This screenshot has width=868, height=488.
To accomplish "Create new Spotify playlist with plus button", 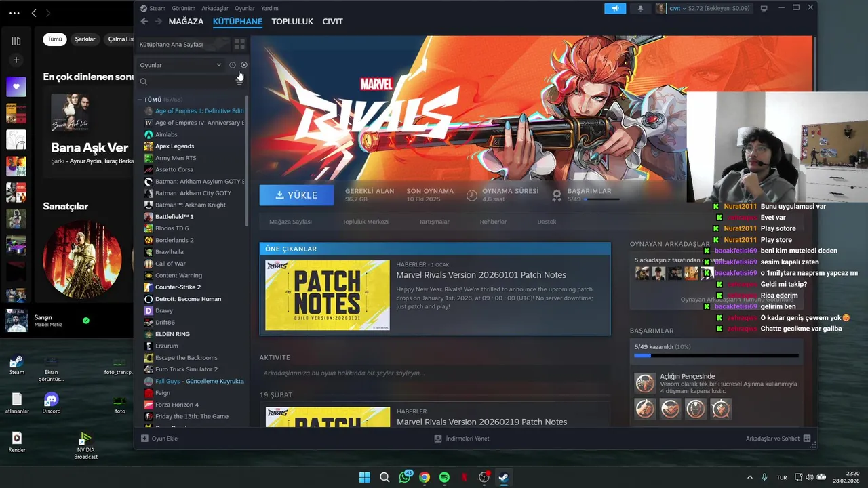I will pos(16,60).
